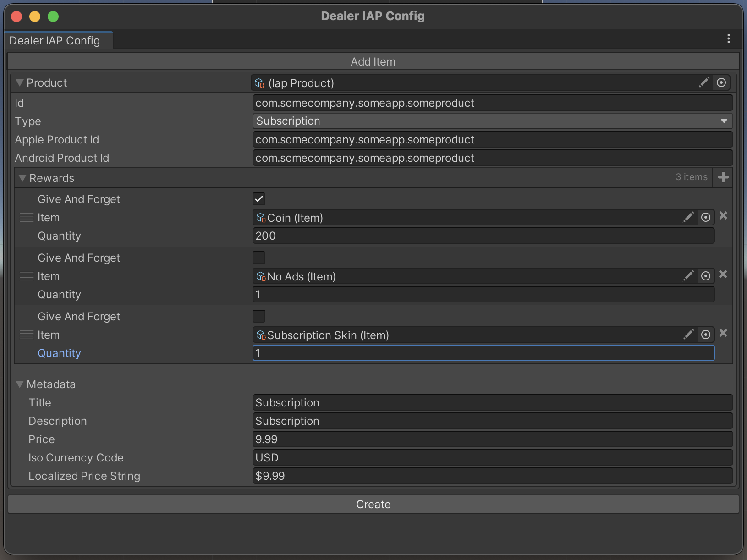
Task: Click the Title metadata field
Action: (492, 402)
